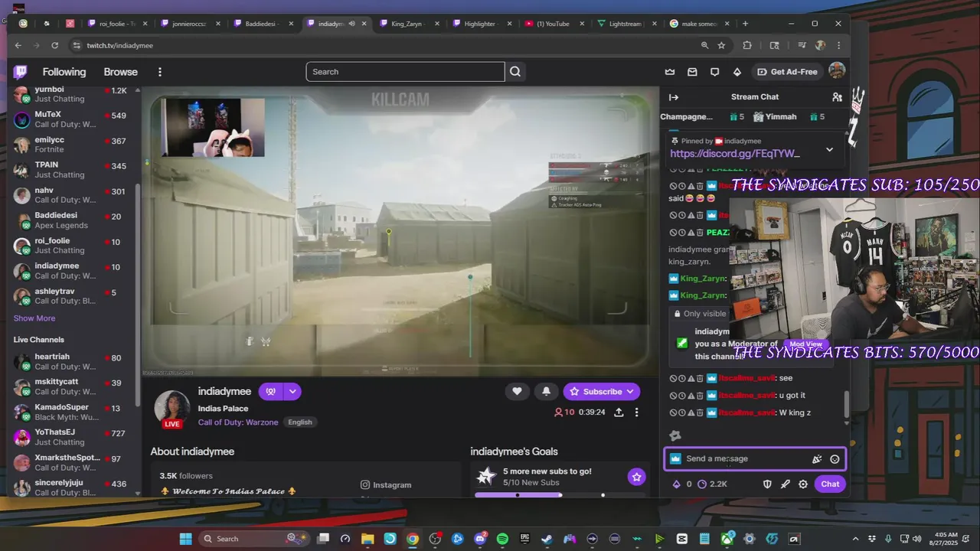Click the channel heart follow icon
This screenshot has height=551, width=980.
point(517,391)
